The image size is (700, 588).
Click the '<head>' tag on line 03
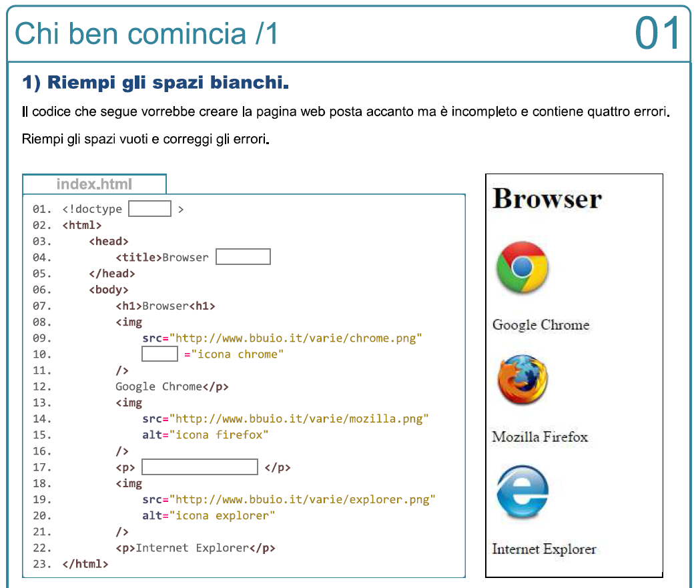[x=109, y=241]
